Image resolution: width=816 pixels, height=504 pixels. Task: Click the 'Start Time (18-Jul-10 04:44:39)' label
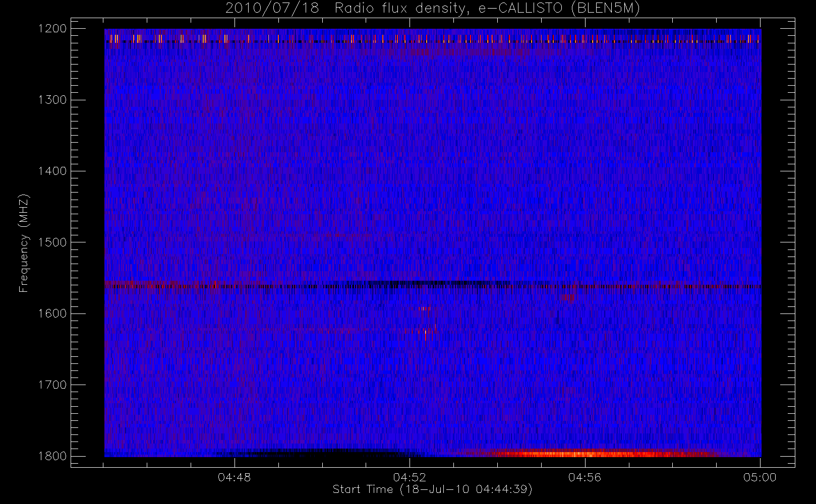click(x=433, y=489)
